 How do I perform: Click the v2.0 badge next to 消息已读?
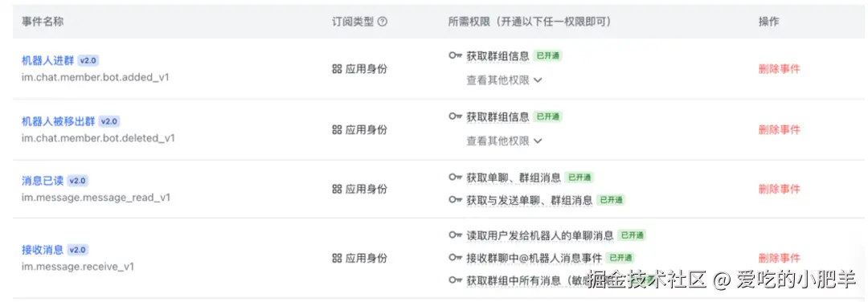[x=77, y=181]
